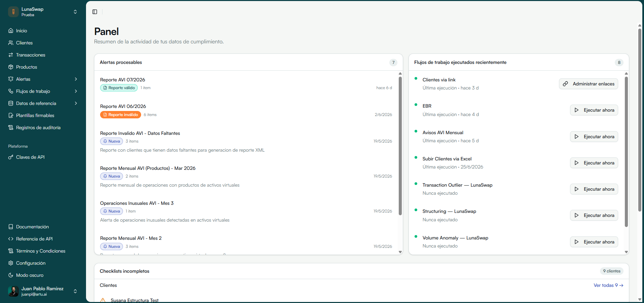Viewport: 644px width, 303px height.
Task: Expand the Datos de referencia chevron
Action: pyautogui.click(x=76, y=103)
